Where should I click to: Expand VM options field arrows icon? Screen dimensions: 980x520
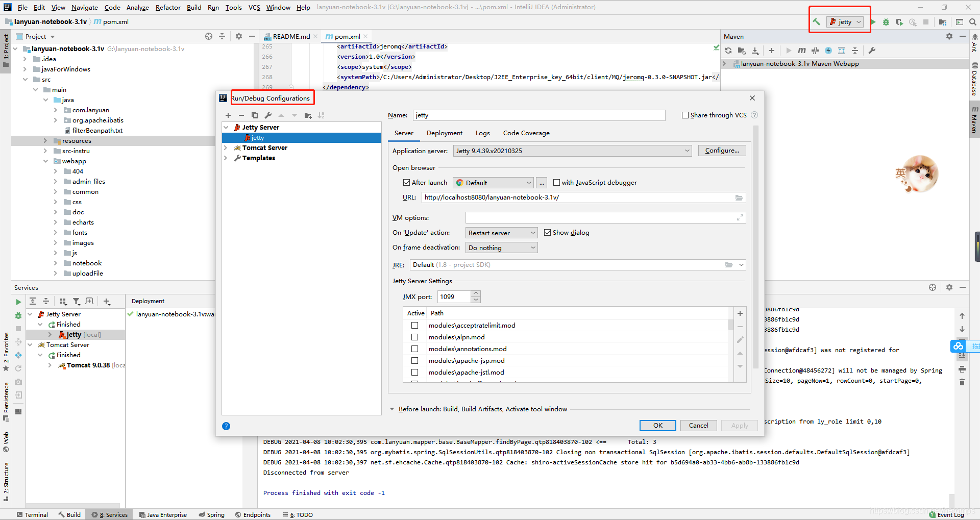[740, 218]
